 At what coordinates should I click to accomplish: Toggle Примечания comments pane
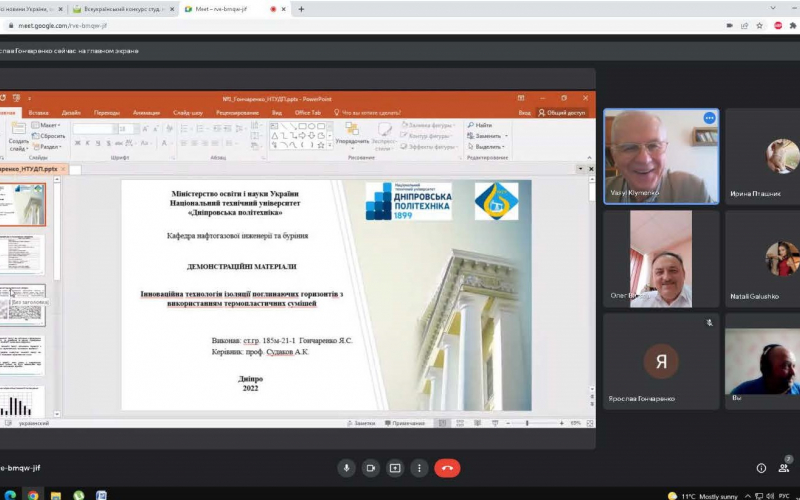[405, 423]
